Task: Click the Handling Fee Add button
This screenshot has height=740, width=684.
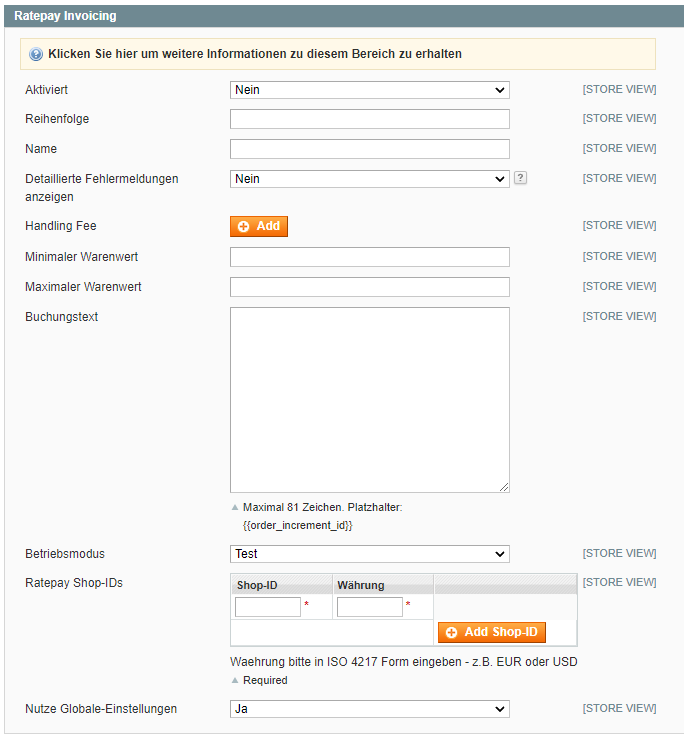Action: 259,226
